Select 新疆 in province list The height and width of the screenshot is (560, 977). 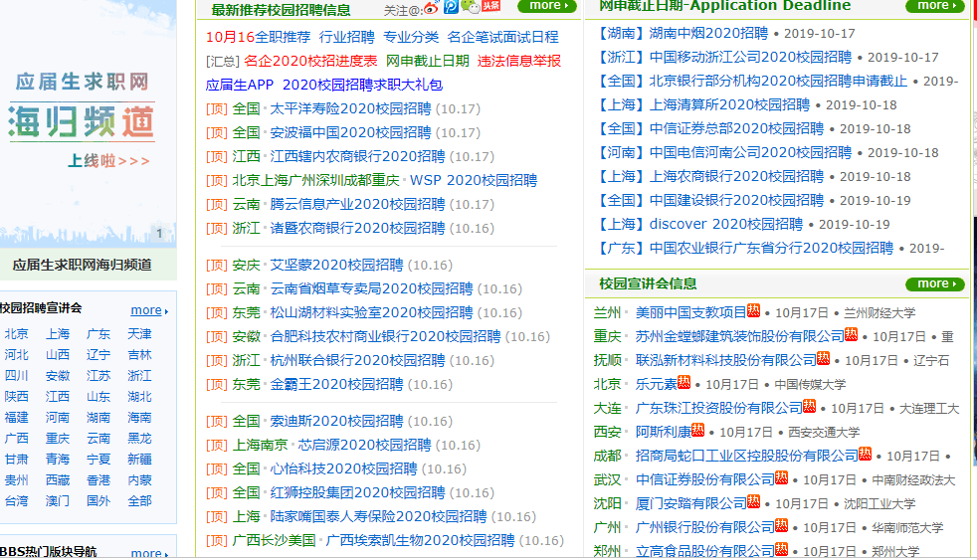pyautogui.click(x=140, y=460)
